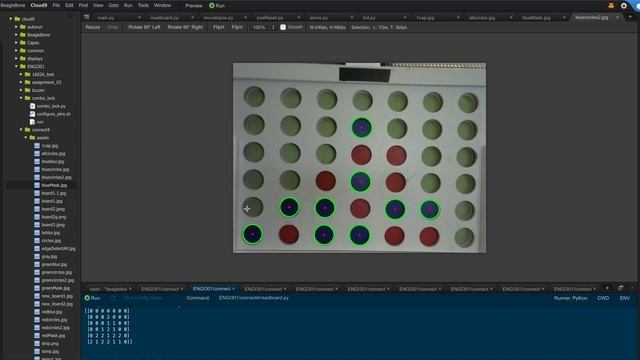Click the Crop button in image toolbar
This screenshot has height=360, width=640.
point(113,27)
